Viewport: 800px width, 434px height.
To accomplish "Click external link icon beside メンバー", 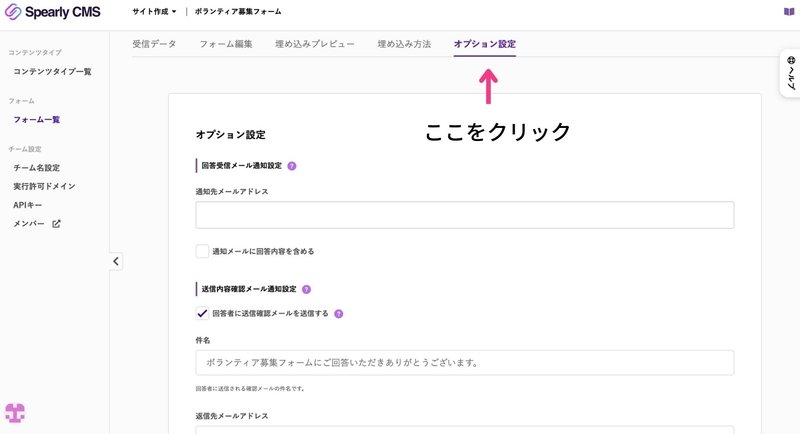I will [x=56, y=223].
